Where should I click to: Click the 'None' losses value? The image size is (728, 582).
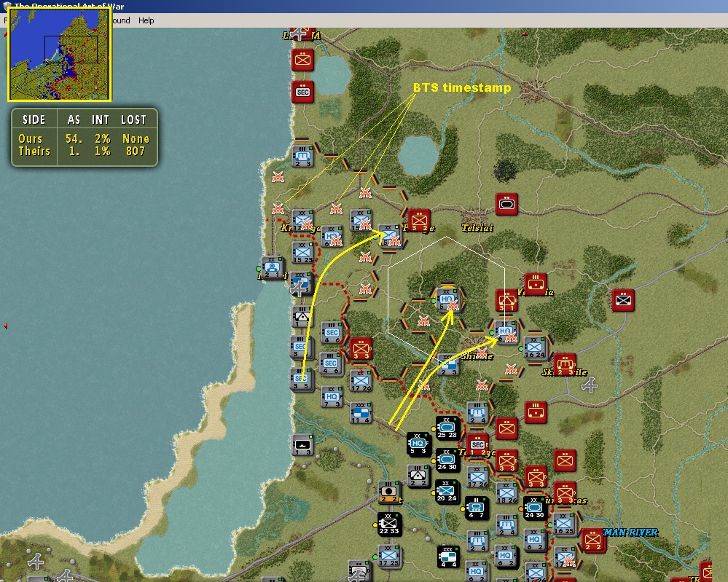136,139
